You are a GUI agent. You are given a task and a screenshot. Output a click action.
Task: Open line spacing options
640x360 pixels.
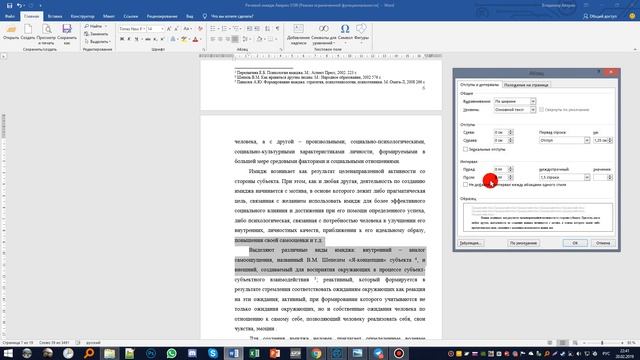pos(246,39)
